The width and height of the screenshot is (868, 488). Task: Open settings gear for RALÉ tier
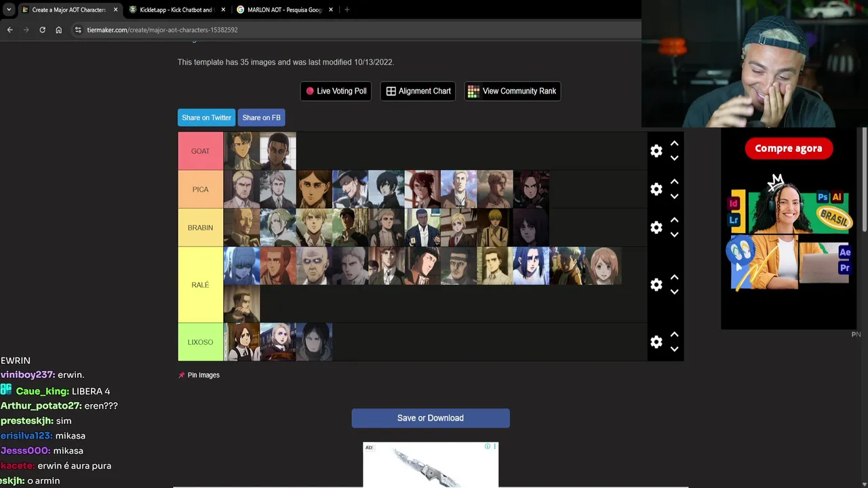click(x=656, y=285)
